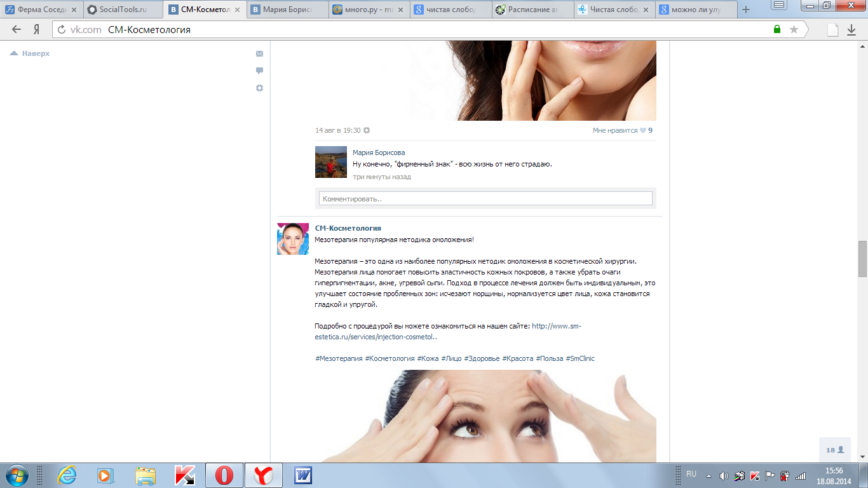Open the Windows Start menu
Image resolution: width=868 pixels, height=488 pixels.
pos(16,475)
